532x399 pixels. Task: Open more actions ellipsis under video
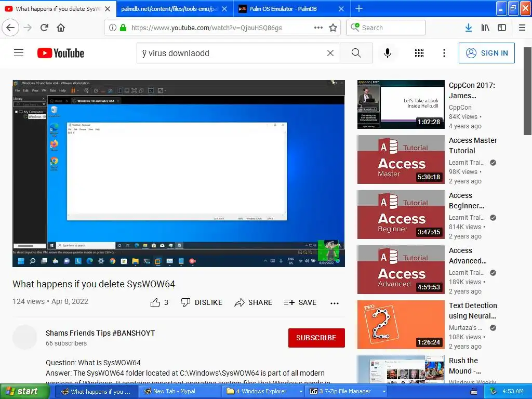[x=335, y=303]
